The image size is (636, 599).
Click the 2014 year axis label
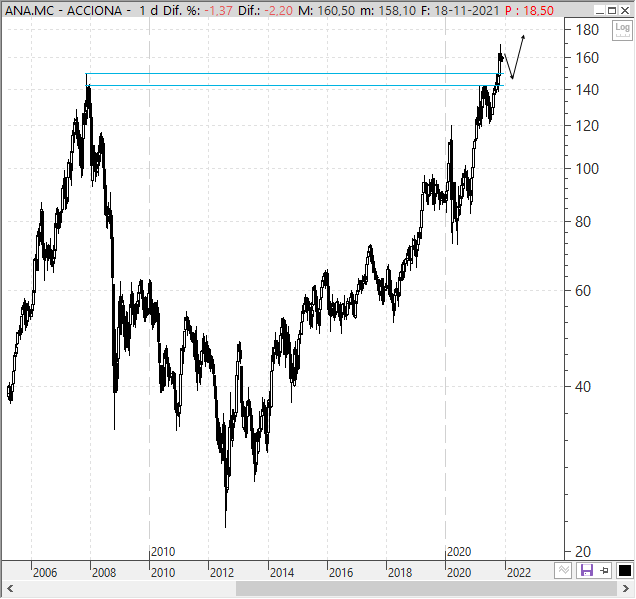pyautogui.click(x=282, y=573)
